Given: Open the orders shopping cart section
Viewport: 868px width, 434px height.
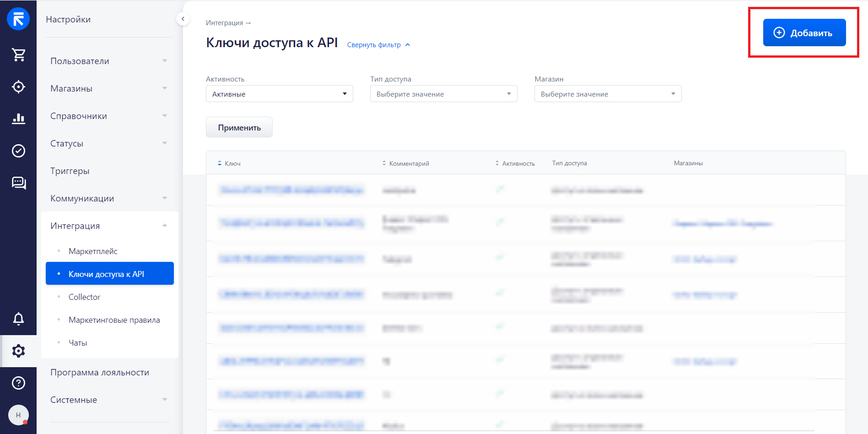Looking at the screenshot, I should pyautogui.click(x=18, y=55).
